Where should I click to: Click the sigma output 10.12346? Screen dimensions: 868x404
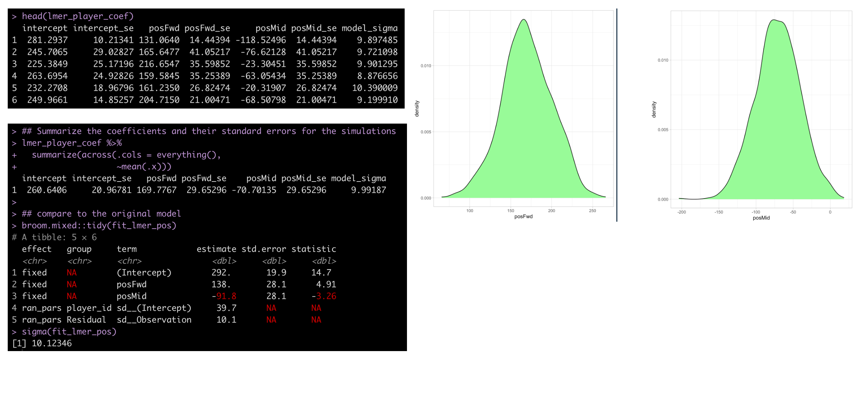[x=52, y=343]
